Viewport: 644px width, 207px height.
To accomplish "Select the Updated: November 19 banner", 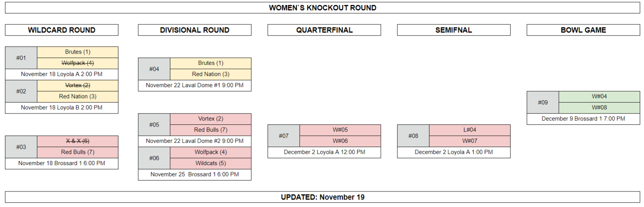I will (x=322, y=197).
